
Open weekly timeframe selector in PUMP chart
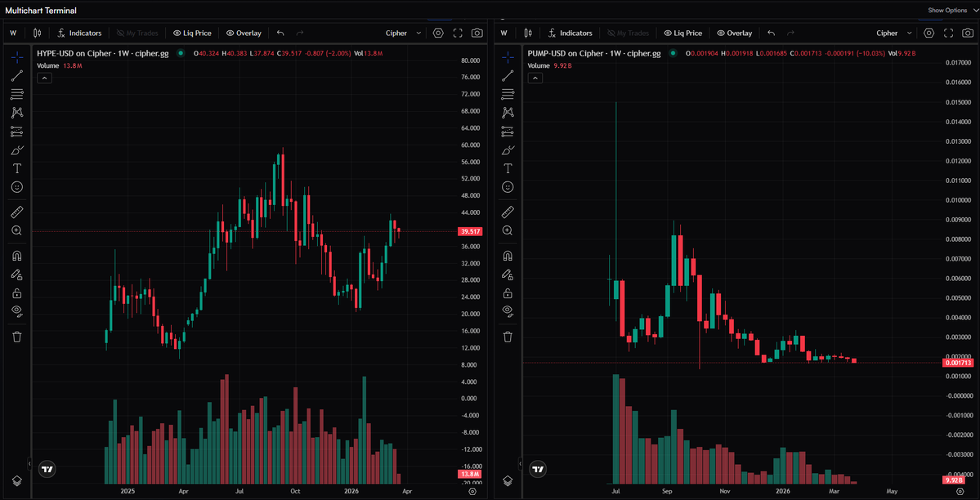503,33
